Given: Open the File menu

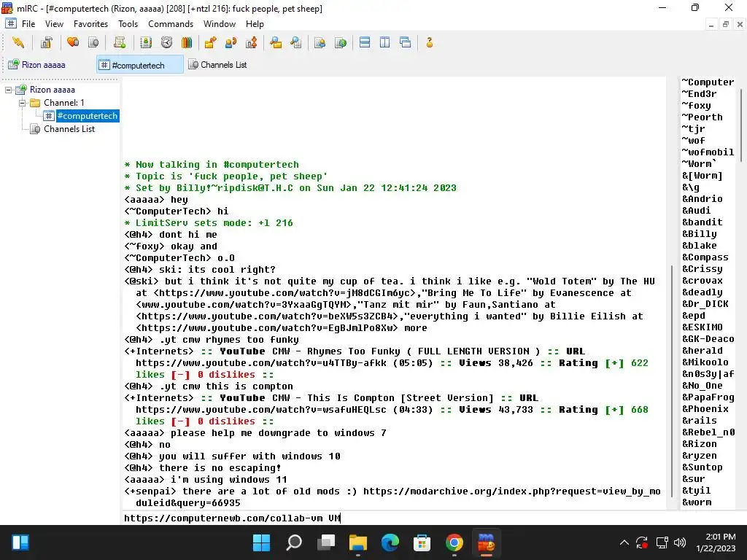Looking at the screenshot, I should [x=28, y=24].
